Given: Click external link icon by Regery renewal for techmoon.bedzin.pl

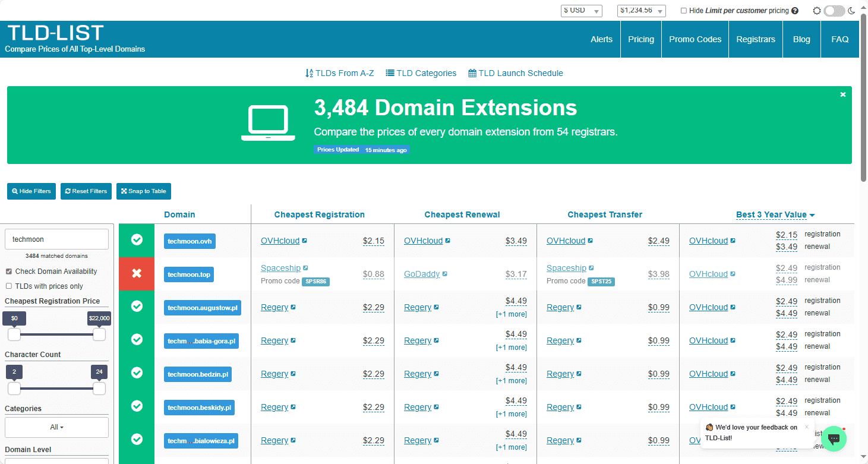Looking at the screenshot, I should coord(436,374).
